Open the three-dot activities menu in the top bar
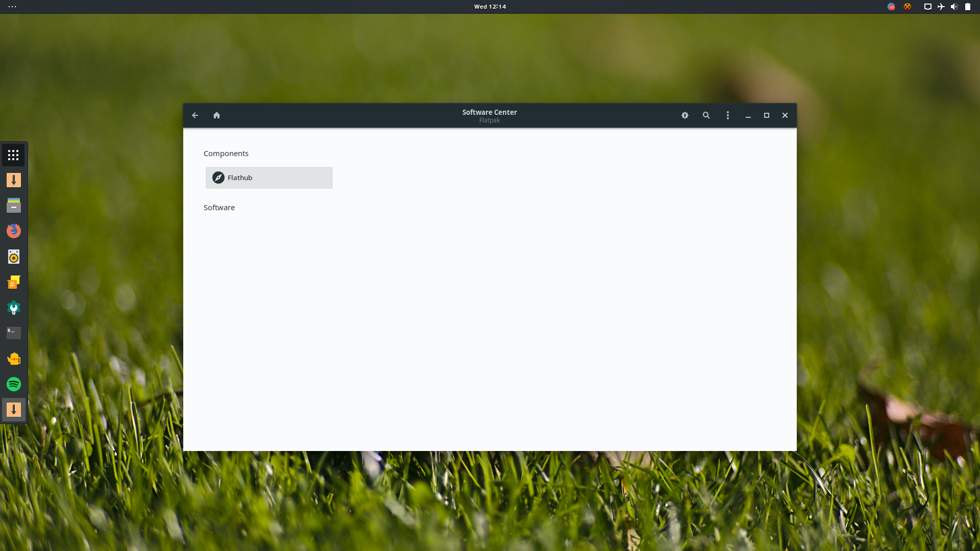Screen dimensions: 980x551 [x=12, y=7]
